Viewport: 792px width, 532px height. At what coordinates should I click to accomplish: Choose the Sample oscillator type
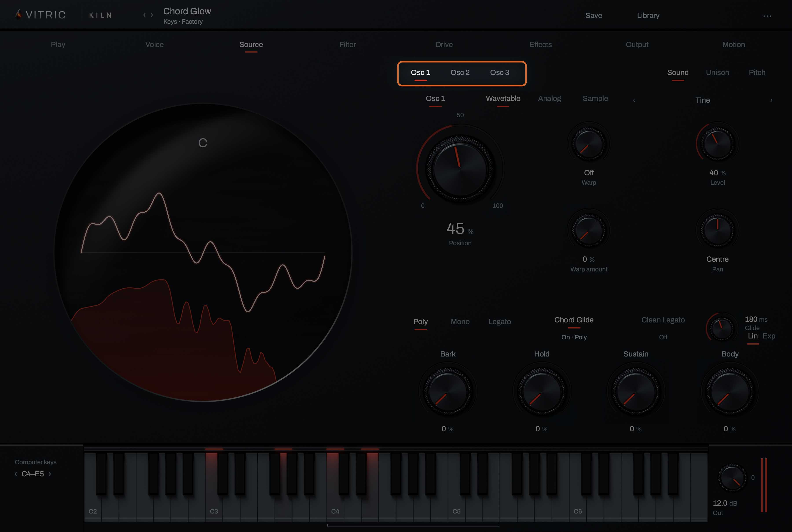click(595, 98)
